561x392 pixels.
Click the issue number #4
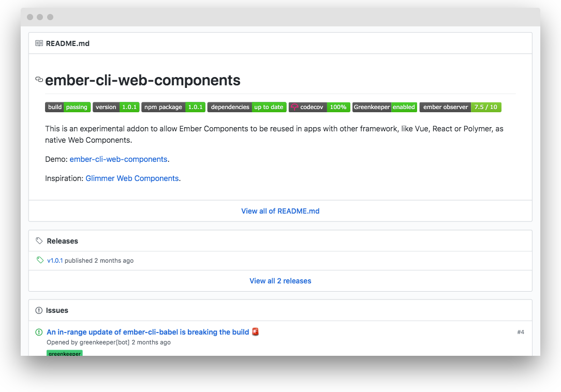coord(521,332)
